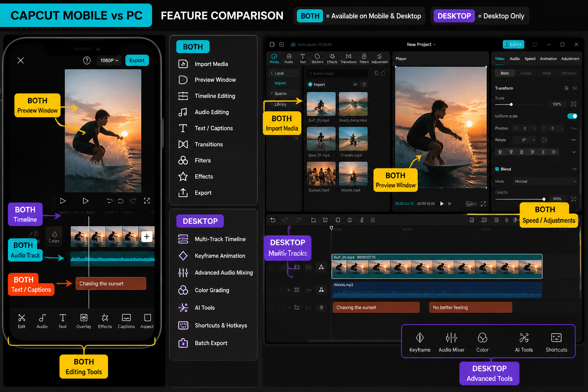Switch to the Video properties tab
Image resolution: width=588 pixels, height=392 pixels.
point(500,59)
